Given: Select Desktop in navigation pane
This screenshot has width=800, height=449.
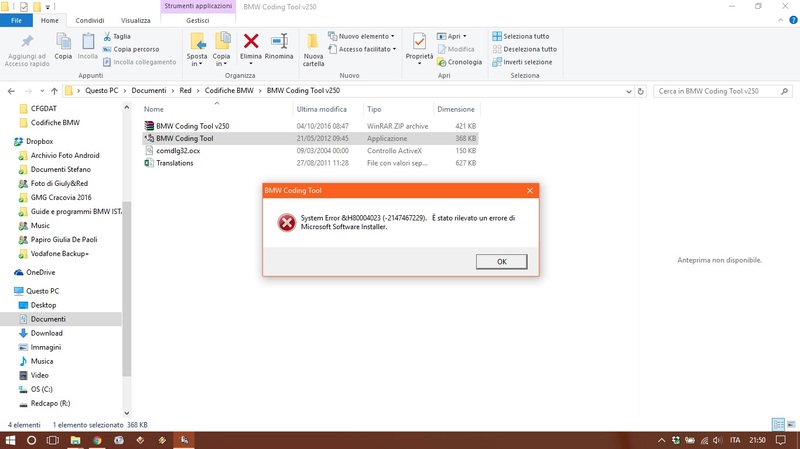Looking at the screenshot, I should [43, 305].
